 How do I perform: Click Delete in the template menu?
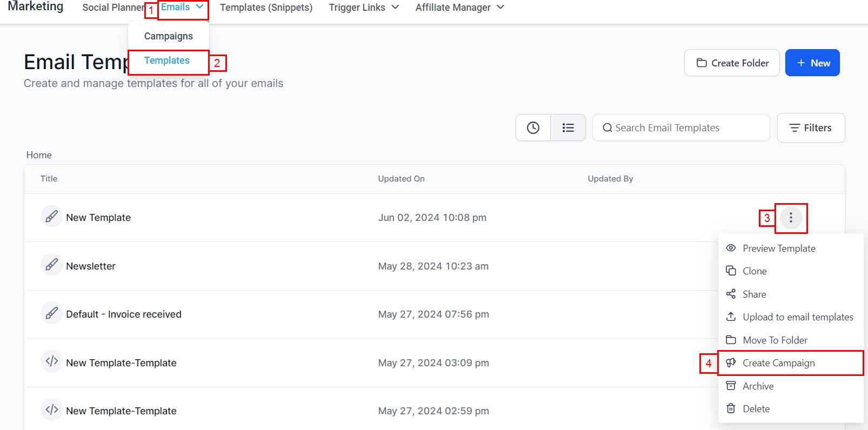coord(756,409)
